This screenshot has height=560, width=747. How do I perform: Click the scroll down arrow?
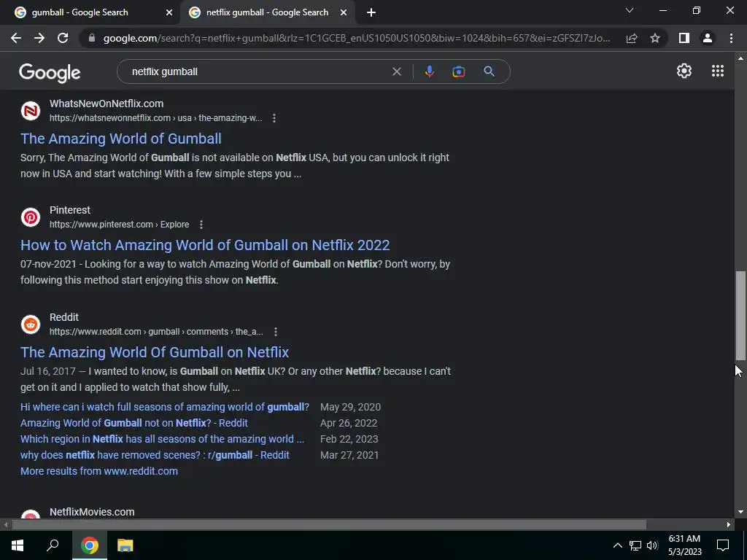740,513
